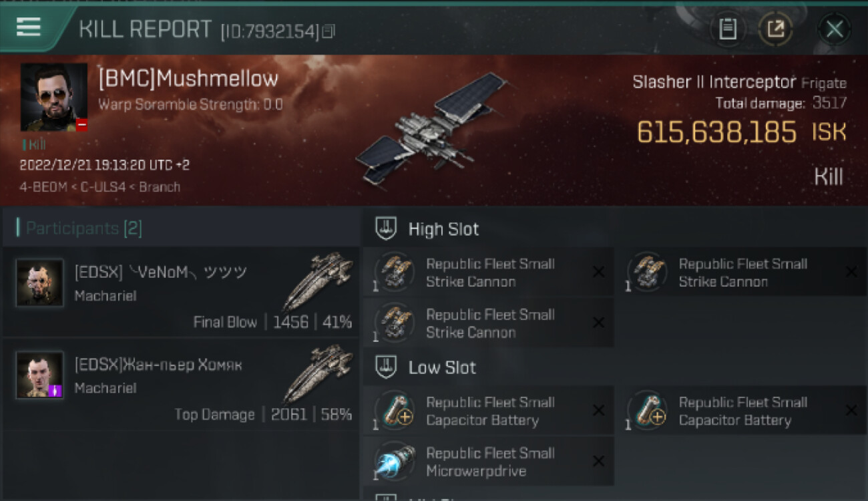Open first Republic Fleet Small Strike Cannon

pos(488,273)
